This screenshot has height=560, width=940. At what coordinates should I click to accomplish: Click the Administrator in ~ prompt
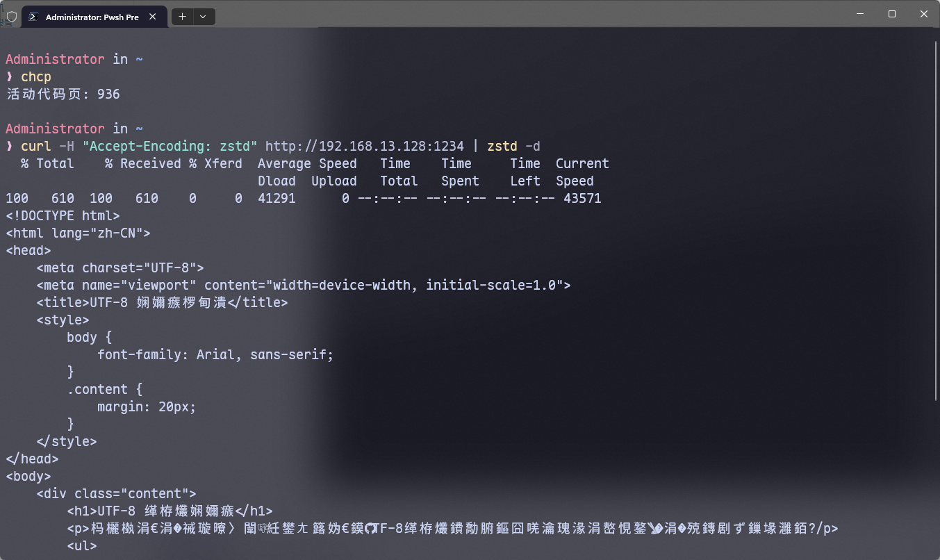73,59
